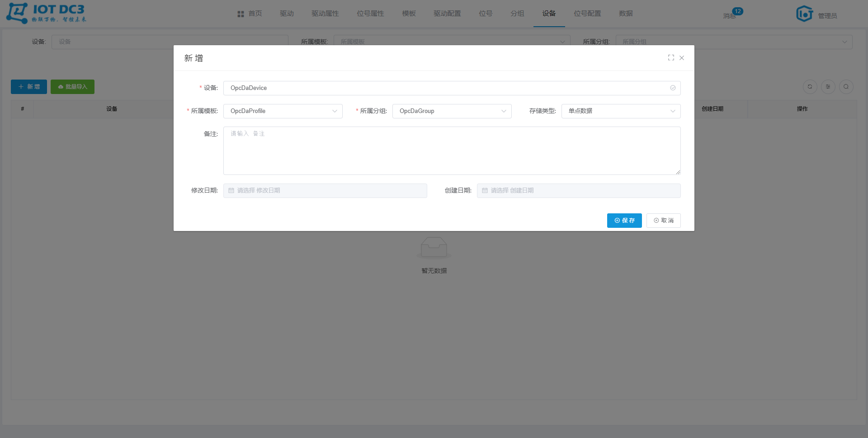Click the IOT DC3 logo
868x438 pixels.
point(46,13)
